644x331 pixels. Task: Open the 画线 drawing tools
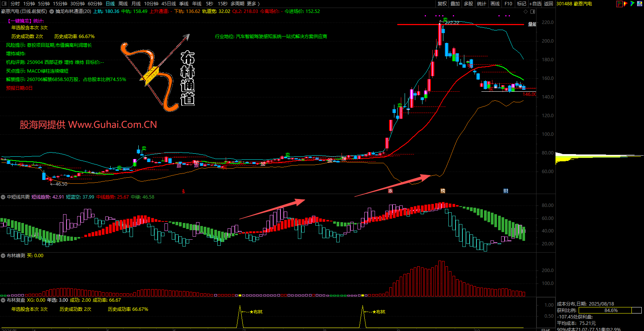point(495,4)
